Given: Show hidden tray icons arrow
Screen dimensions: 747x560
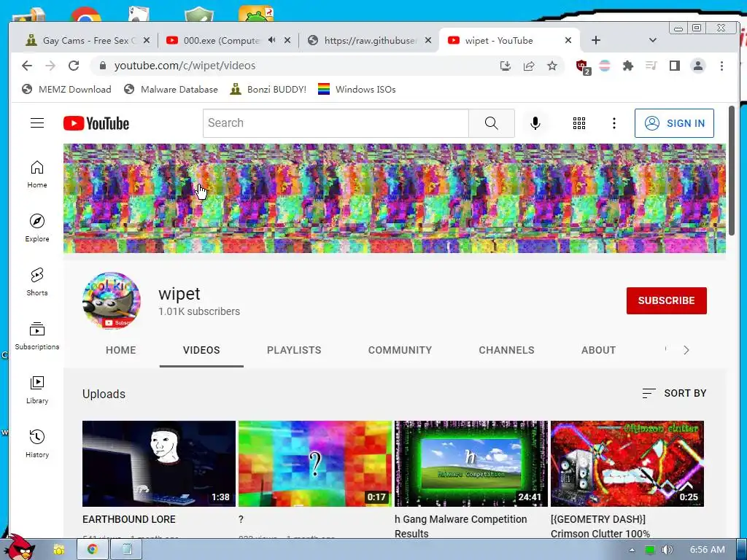Looking at the screenshot, I should (632, 550).
